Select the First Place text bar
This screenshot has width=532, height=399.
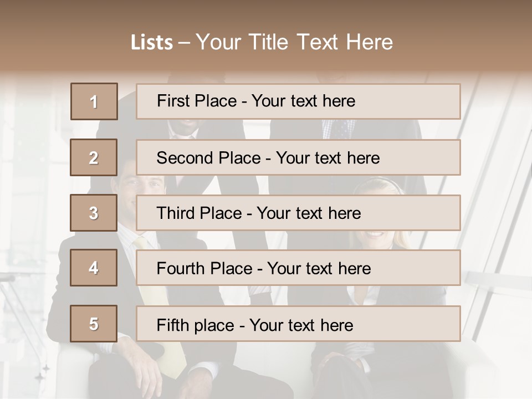(298, 101)
